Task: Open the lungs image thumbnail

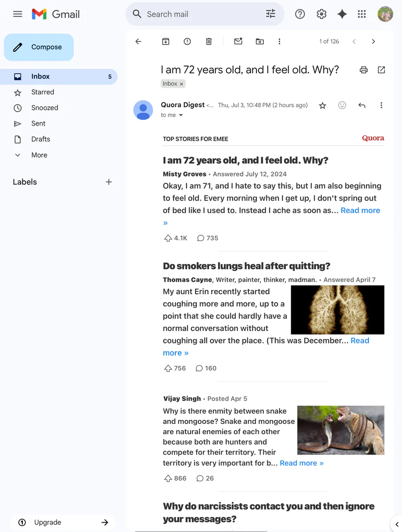Action: (x=338, y=310)
